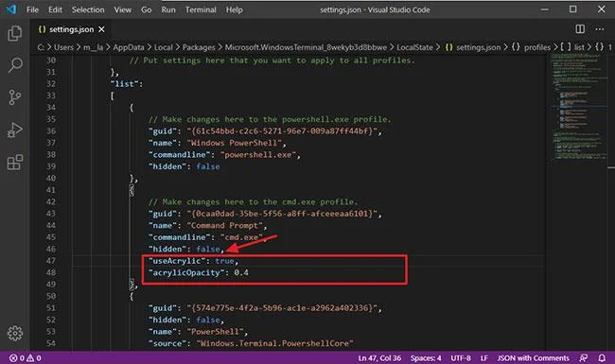Open the View menu
Image resolution: width=615 pixels, height=364 pixels.
(123, 9)
